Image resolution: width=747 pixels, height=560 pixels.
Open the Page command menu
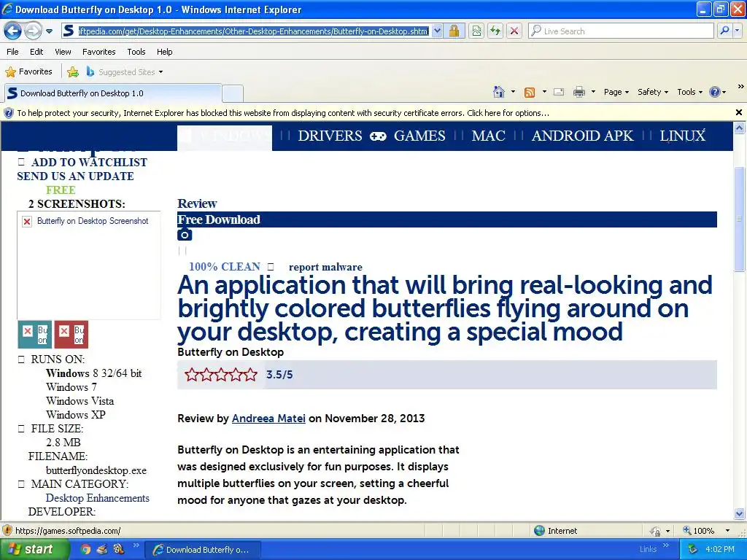point(616,92)
